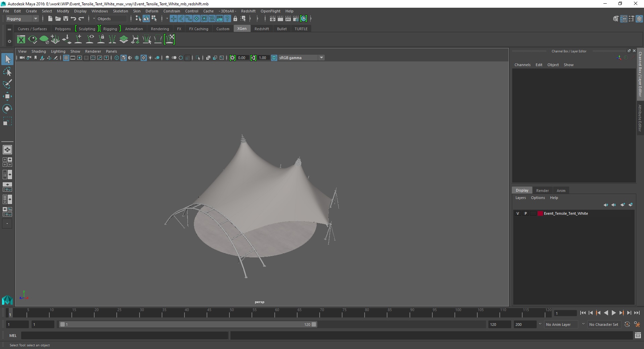Toggle textured display in viewport

pyautogui.click(x=144, y=58)
